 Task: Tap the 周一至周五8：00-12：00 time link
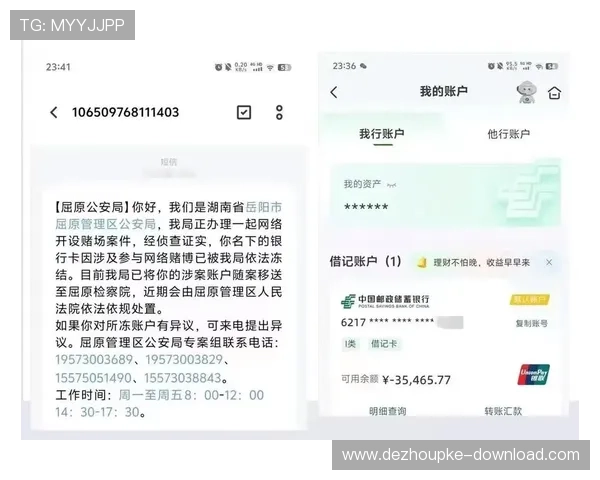click(191, 395)
